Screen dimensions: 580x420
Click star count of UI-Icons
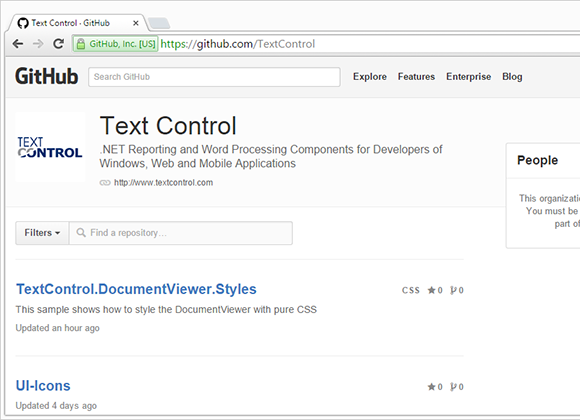coord(435,387)
